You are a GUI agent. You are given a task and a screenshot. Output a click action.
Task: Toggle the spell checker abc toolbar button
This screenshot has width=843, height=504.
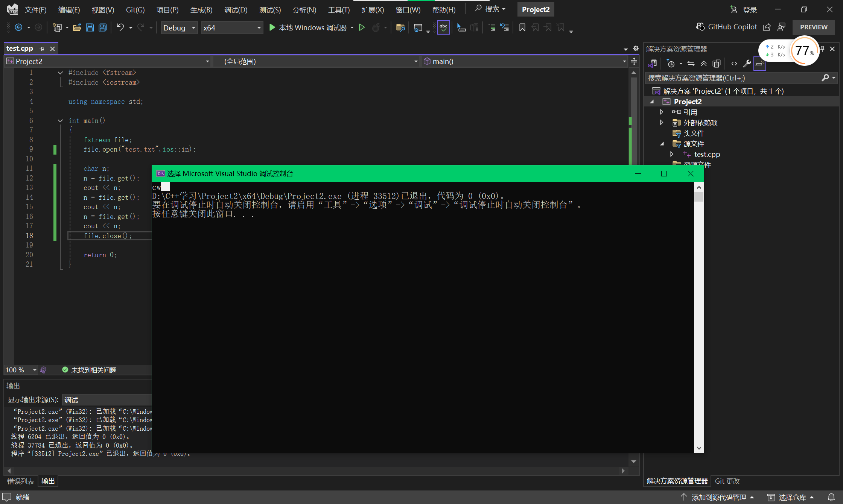[444, 27]
